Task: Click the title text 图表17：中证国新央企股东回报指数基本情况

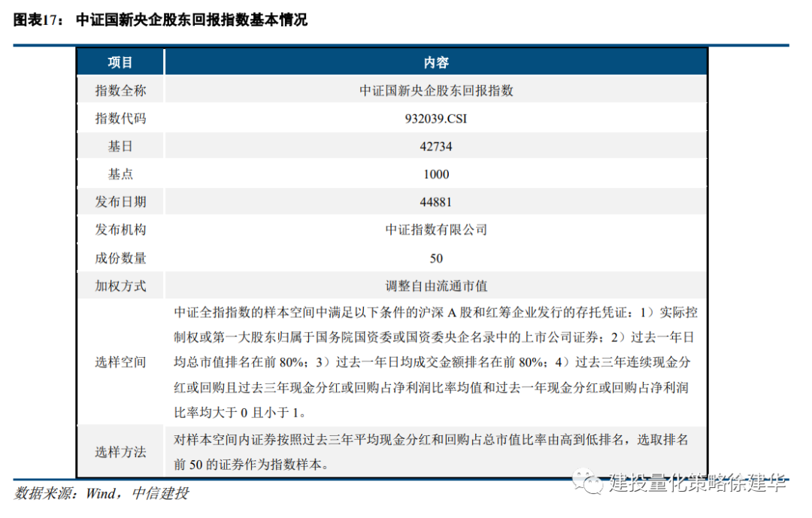Action: tap(160, 20)
